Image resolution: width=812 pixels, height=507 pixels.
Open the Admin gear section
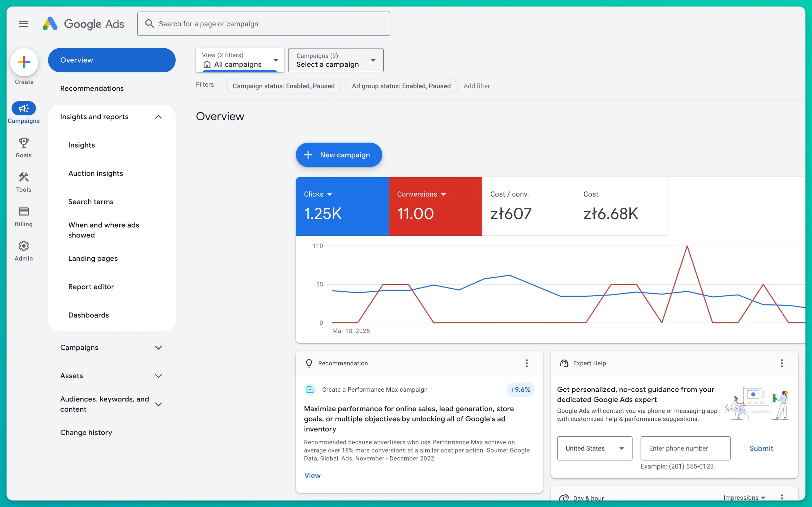click(24, 251)
